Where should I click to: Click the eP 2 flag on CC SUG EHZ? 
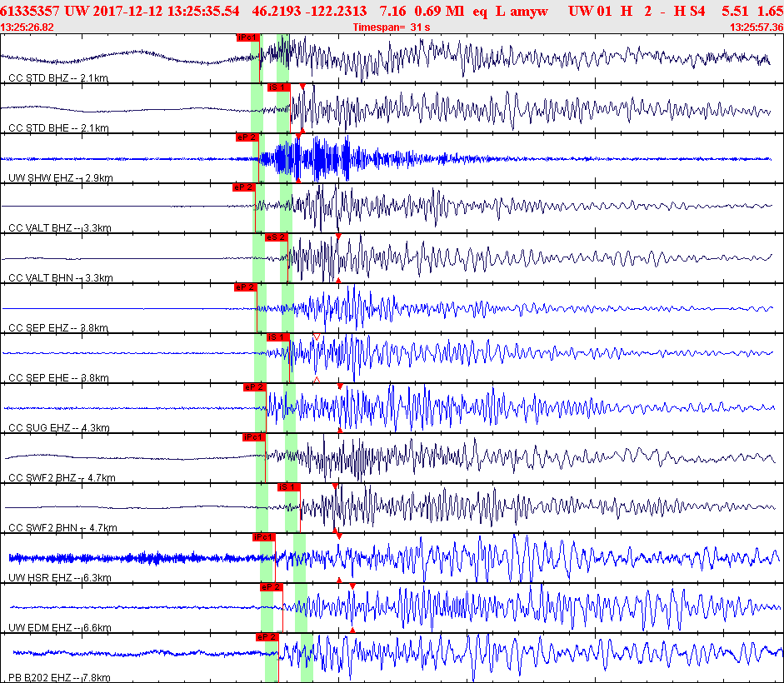254,387
